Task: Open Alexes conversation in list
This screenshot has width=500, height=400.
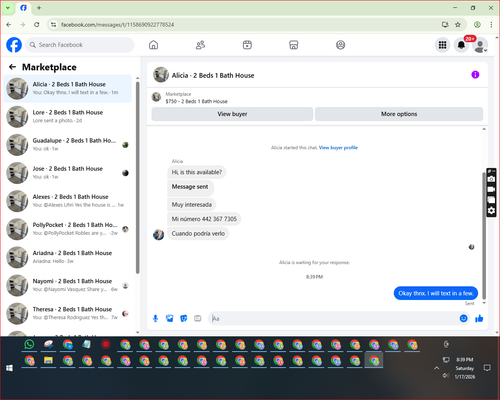Action: (68, 201)
